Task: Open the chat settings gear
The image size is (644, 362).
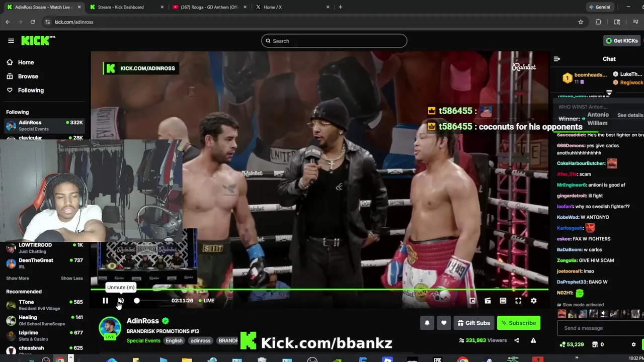Action: click(x=633, y=344)
